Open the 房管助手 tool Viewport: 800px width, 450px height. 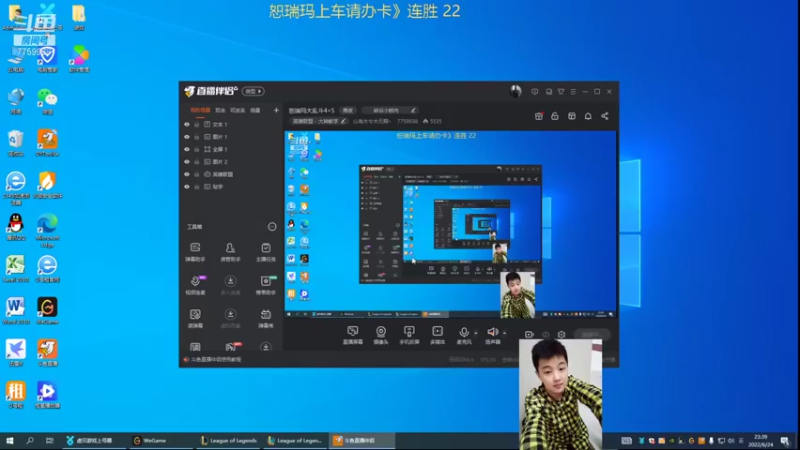pos(230,252)
